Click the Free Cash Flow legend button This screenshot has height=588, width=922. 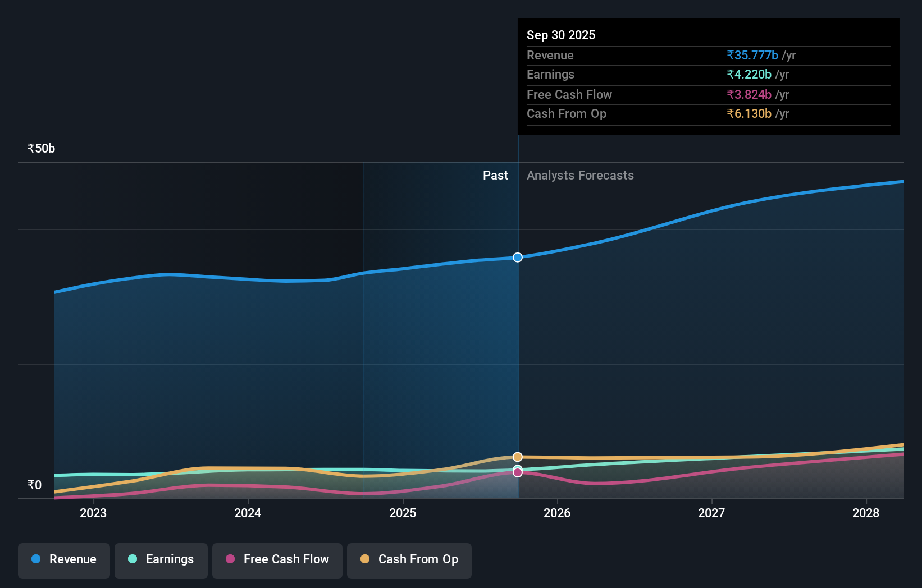pos(277,561)
